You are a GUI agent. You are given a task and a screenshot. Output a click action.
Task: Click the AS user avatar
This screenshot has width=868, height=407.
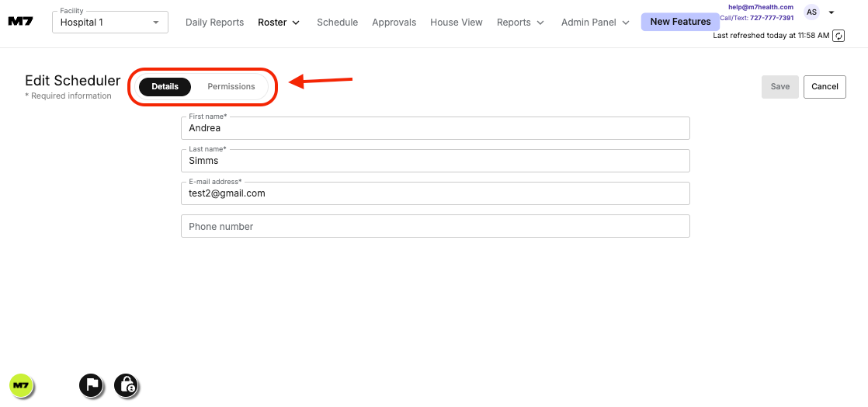811,12
